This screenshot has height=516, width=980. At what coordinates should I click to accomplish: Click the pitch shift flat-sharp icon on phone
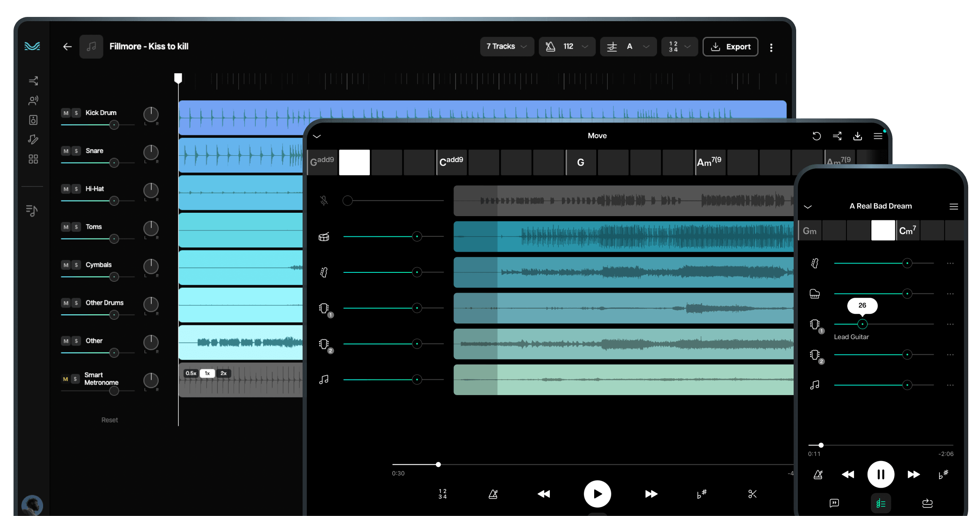[943, 474]
